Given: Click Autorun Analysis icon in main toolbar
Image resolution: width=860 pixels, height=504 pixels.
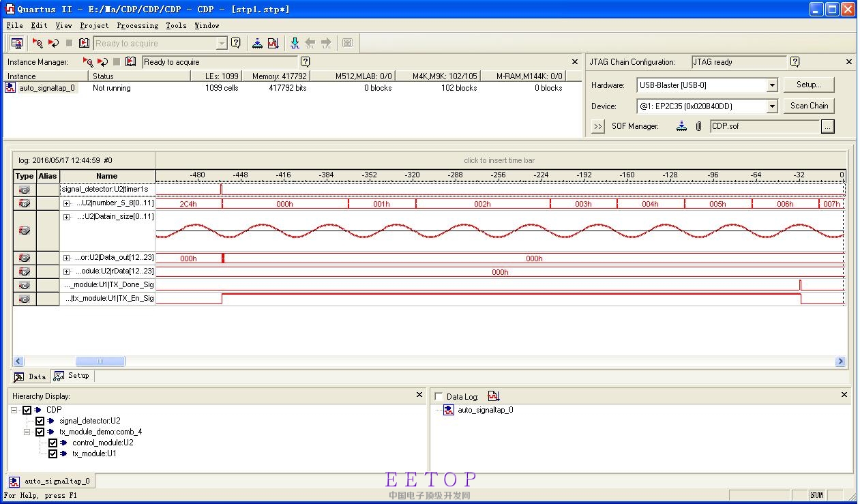Looking at the screenshot, I should click(x=53, y=43).
